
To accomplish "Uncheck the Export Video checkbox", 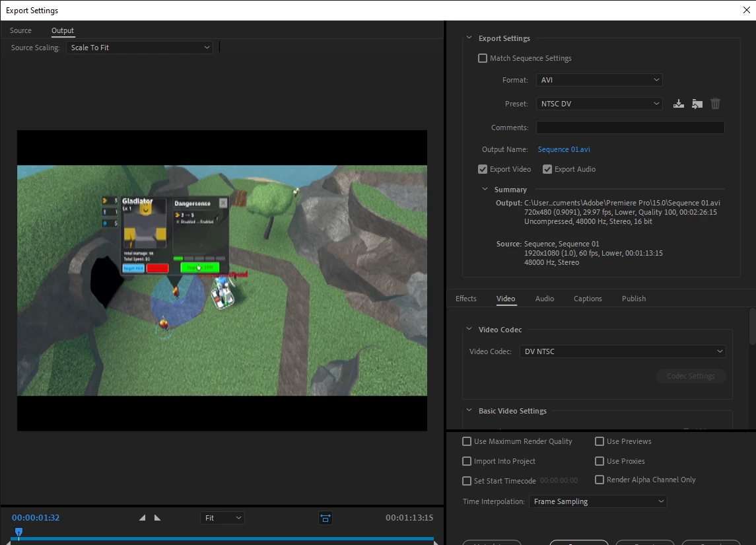I will 483,169.
